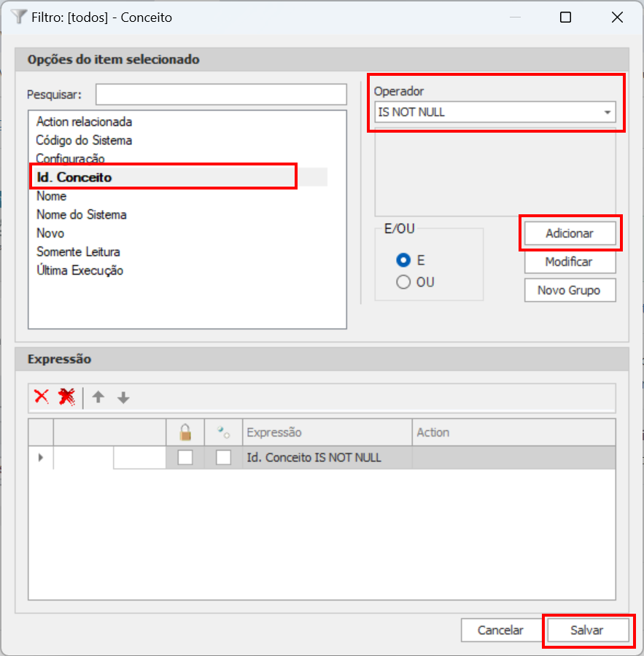Maximize the Filtro window

pyautogui.click(x=566, y=17)
